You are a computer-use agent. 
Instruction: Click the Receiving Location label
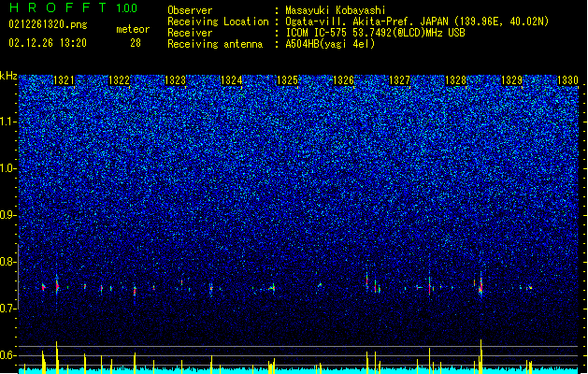point(218,22)
